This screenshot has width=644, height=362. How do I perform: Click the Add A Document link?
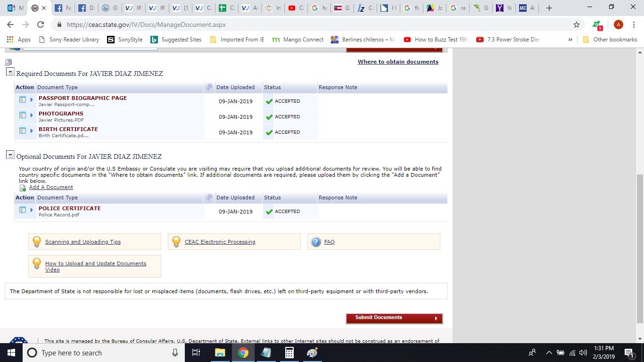51,187
